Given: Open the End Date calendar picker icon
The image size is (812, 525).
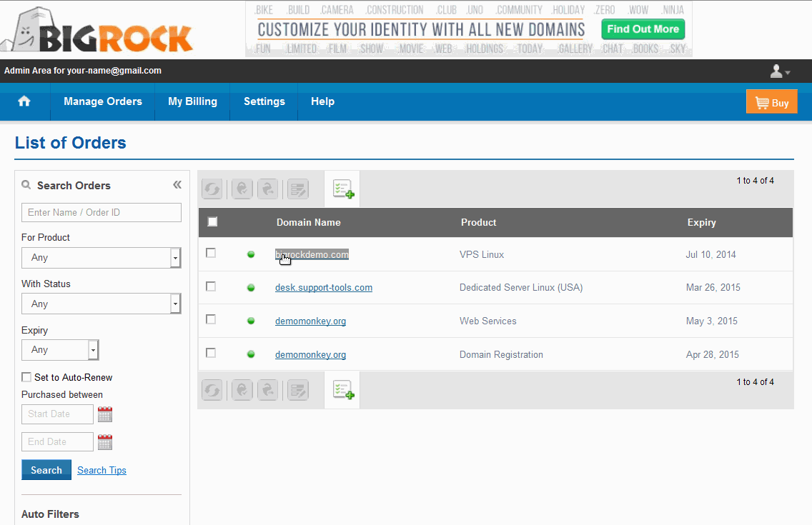Looking at the screenshot, I should pyautogui.click(x=105, y=442).
